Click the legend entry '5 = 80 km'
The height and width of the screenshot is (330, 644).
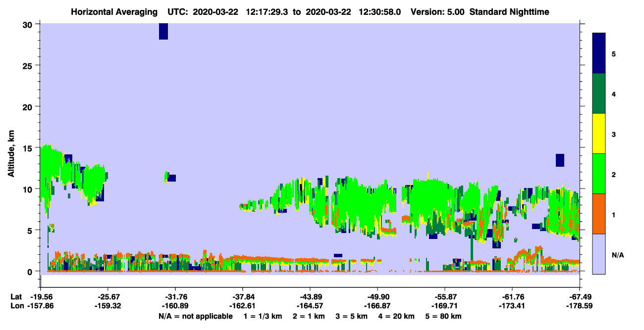coord(444,316)
